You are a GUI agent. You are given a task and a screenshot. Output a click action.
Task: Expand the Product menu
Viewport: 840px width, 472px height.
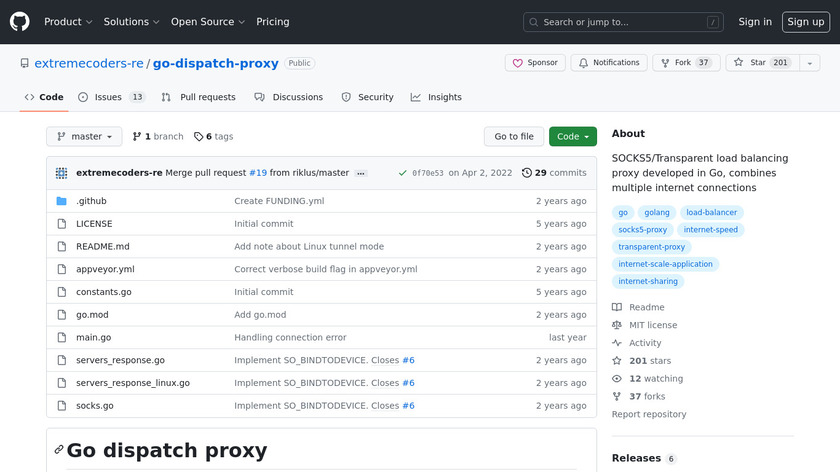click(68, 22)
